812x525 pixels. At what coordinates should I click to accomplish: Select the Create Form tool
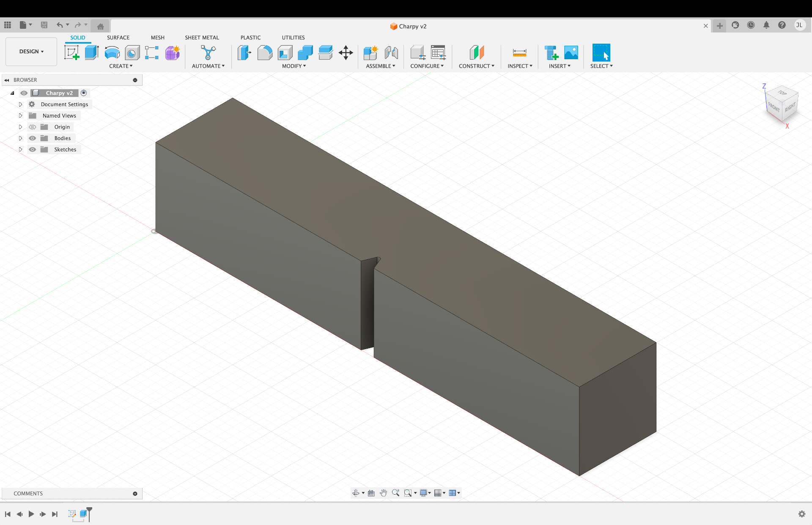point(173,53)
